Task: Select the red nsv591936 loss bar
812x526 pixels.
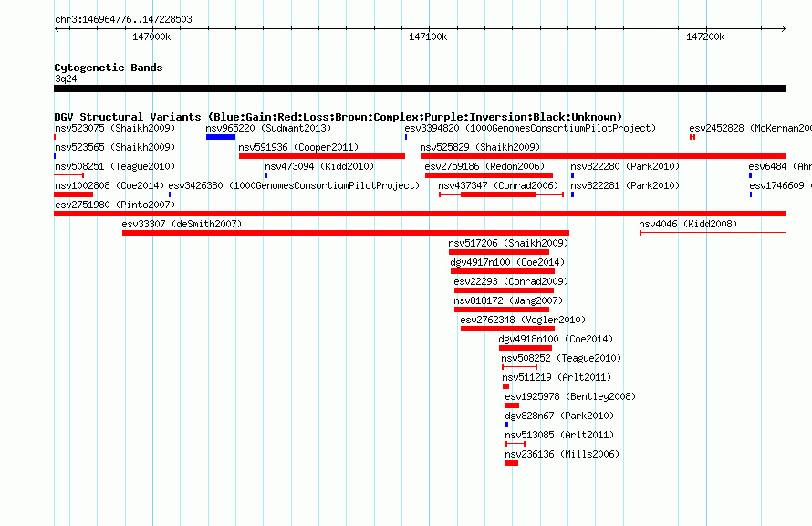Action: pyautogui.click(x=321, y=156)
